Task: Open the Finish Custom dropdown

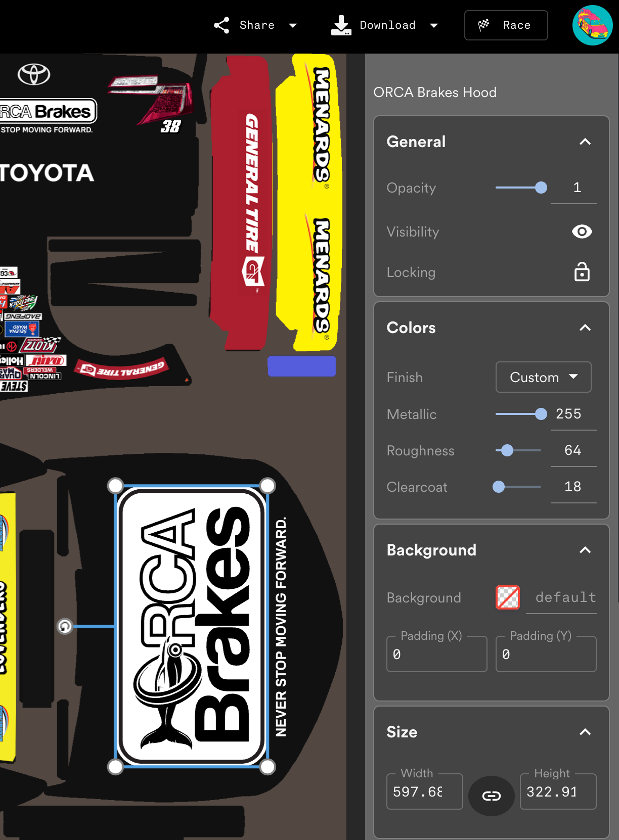Action: 543,377
